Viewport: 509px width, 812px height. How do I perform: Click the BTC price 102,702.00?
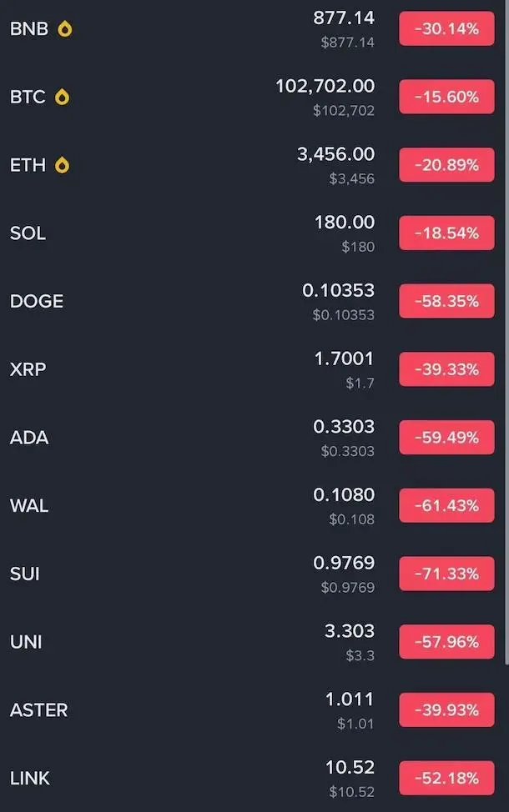click(x=325, y=86)
